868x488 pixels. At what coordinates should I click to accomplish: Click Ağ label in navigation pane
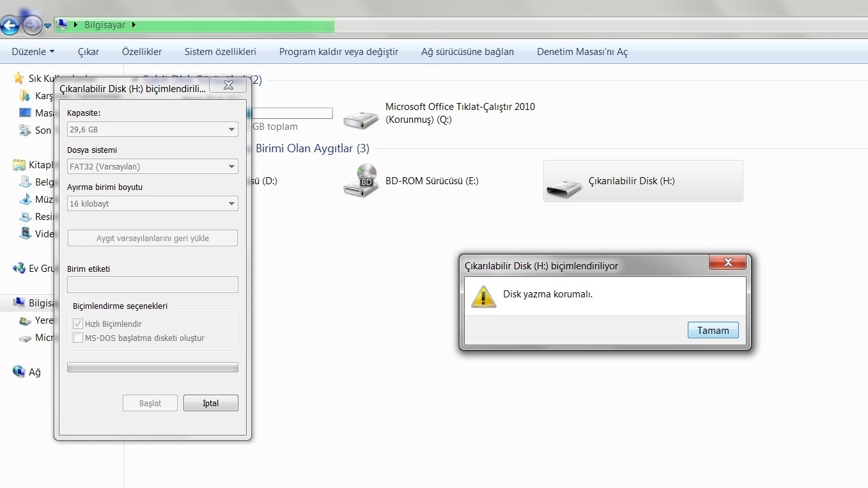(35, 372)
